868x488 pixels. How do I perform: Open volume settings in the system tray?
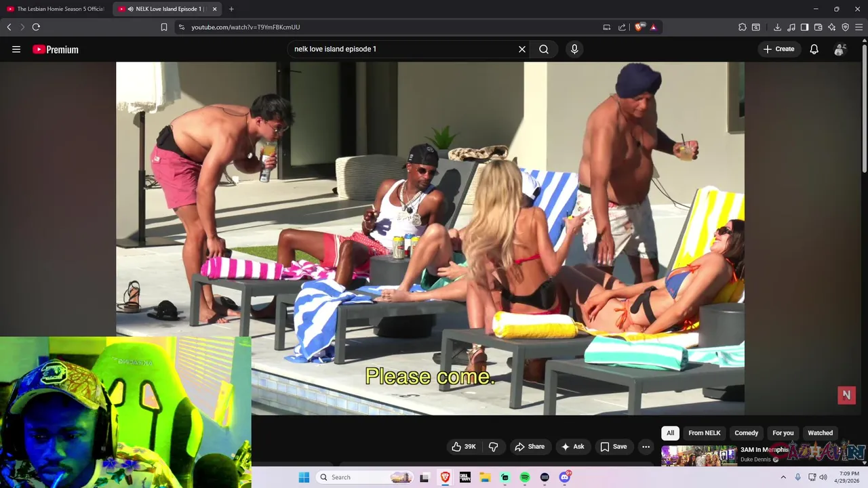(823, 477)
